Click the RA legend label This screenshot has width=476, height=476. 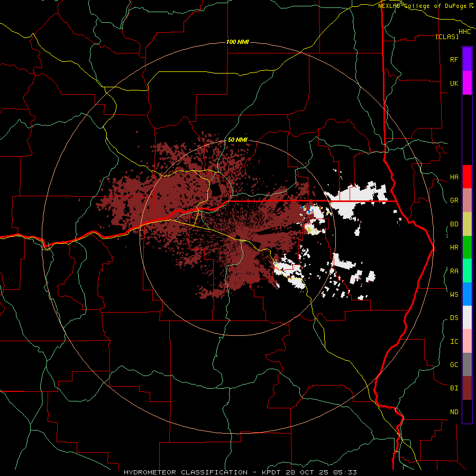(454, 271)
